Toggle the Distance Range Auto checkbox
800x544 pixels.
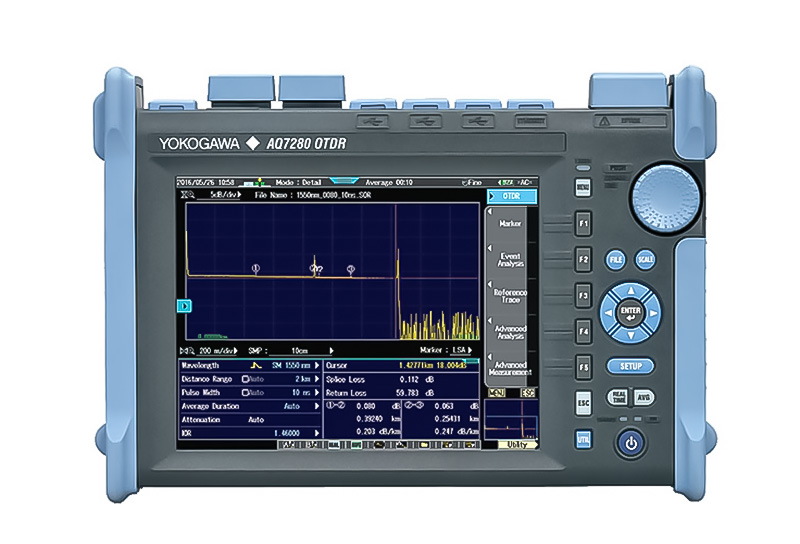coord(245,379)
